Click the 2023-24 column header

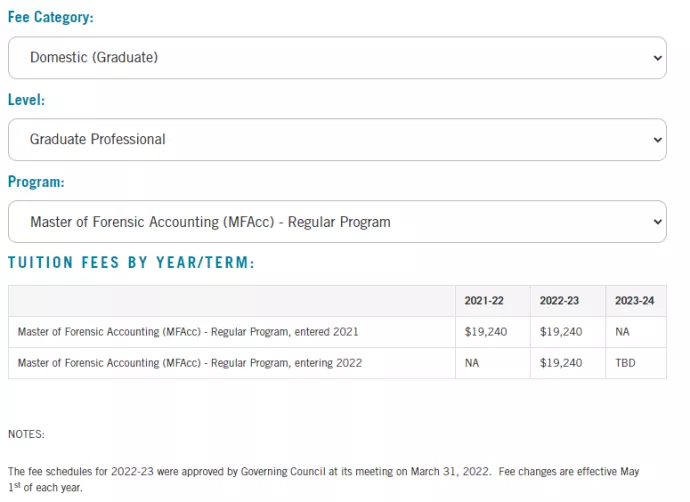634,300
